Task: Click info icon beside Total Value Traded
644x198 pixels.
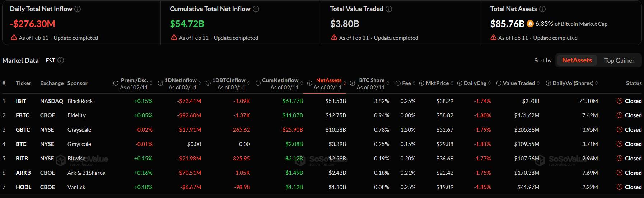Action: coord(389,9)
